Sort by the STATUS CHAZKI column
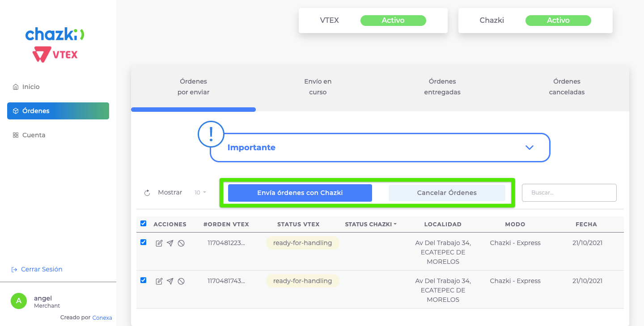644x326 pixels. coord(371,224)
